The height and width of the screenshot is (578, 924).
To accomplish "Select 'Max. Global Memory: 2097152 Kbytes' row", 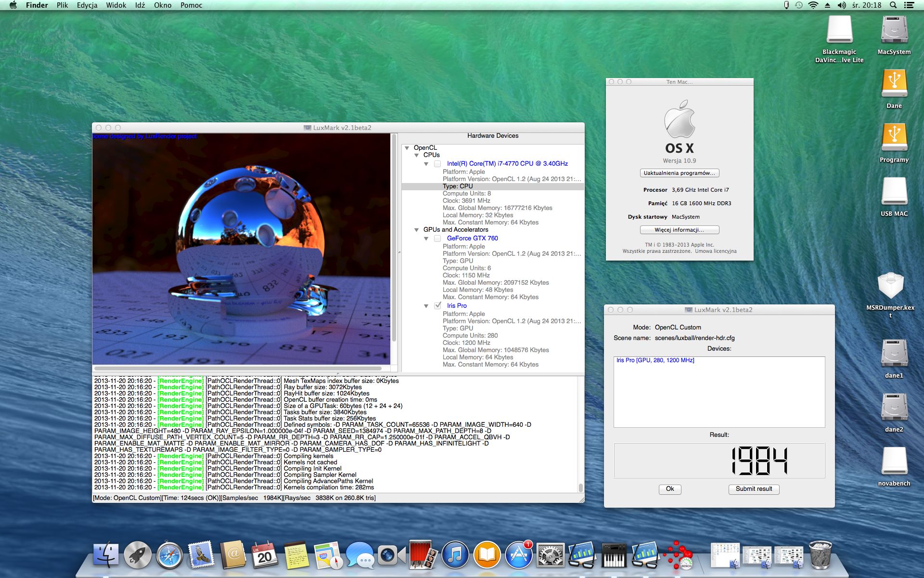I will click(496, 283).
